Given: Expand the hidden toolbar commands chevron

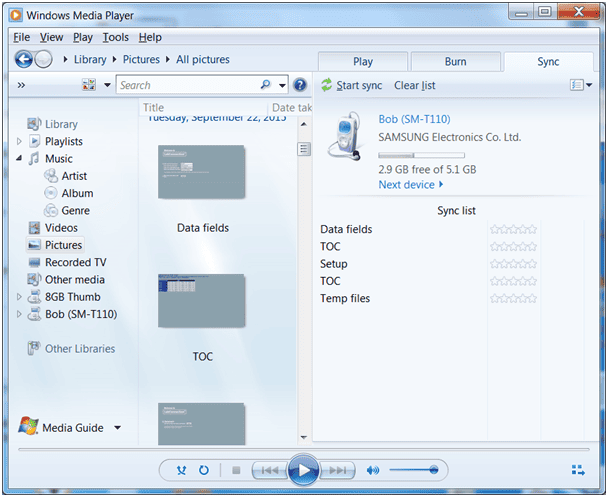Looking at the screenshot, I should click(x=21, y=85).
